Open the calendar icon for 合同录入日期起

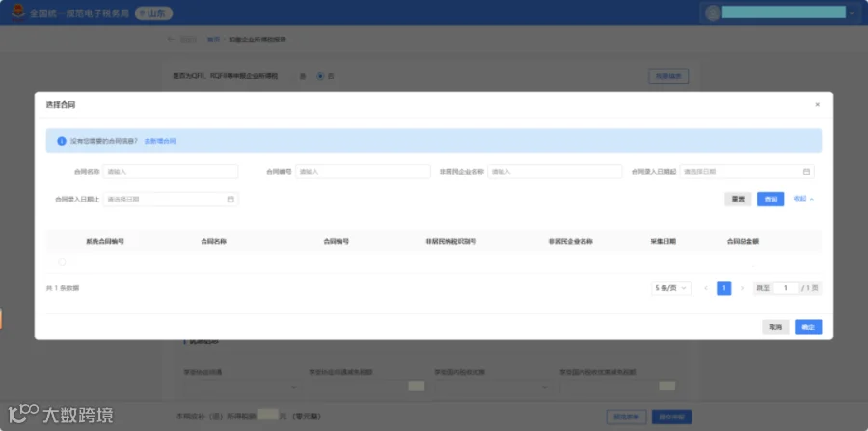coord(806,172)
